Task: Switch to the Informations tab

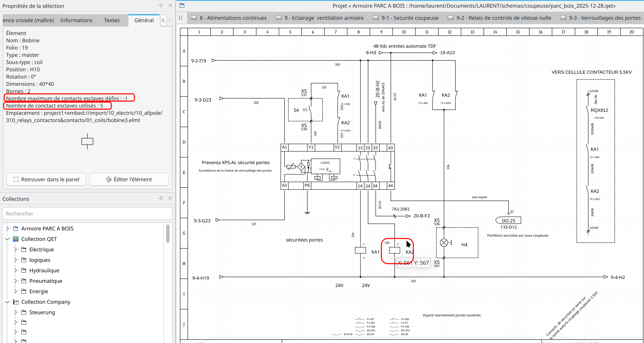Action: [76, 20]
